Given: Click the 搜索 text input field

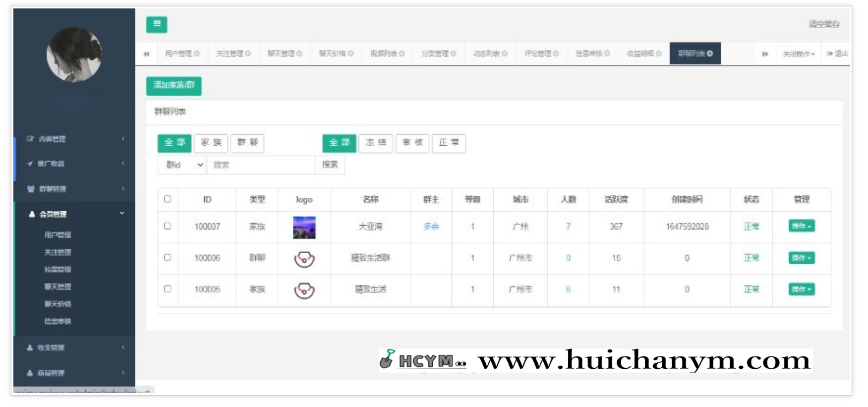Looking at the screenshot, I should (261, 165).
